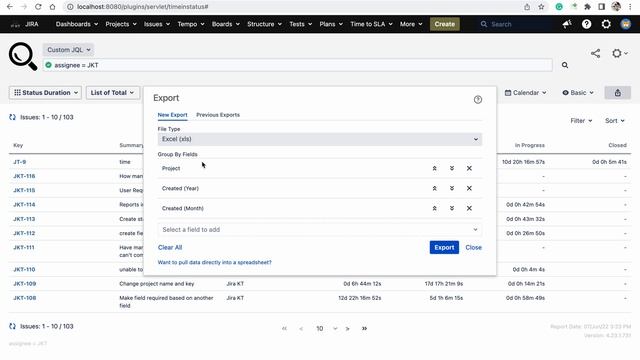640x360 pixels.
Task: Open Jira help question mark icon
Action: (587, 24)
